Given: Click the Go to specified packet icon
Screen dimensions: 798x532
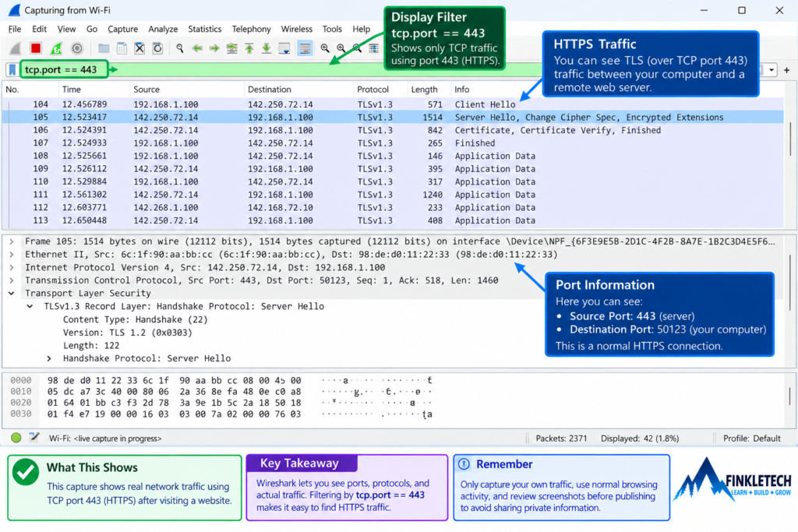Looking at the screenshot, I should click(231, 48).
